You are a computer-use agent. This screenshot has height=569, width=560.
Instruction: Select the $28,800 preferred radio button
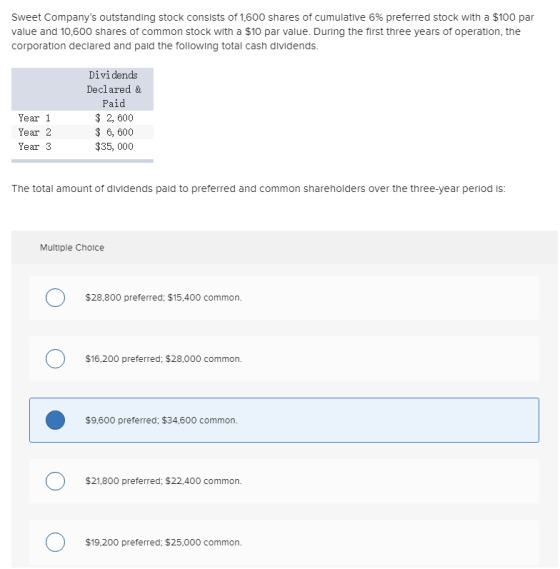click(55, 298)
